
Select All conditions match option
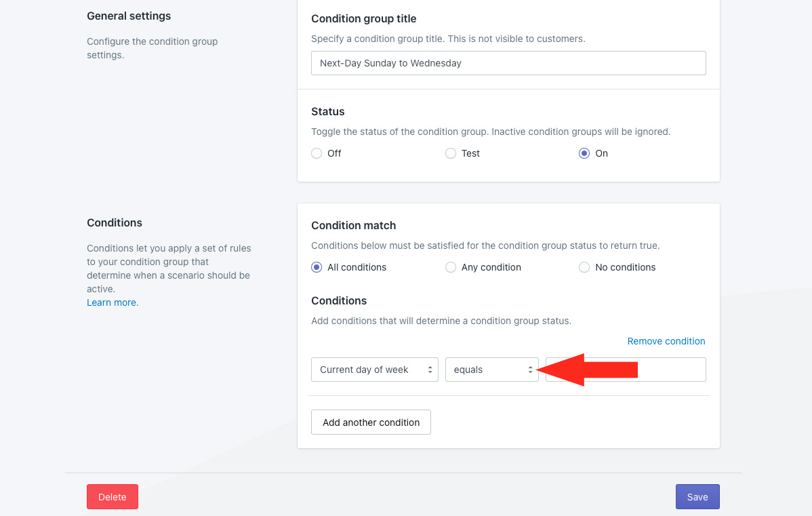pos(317,267)
